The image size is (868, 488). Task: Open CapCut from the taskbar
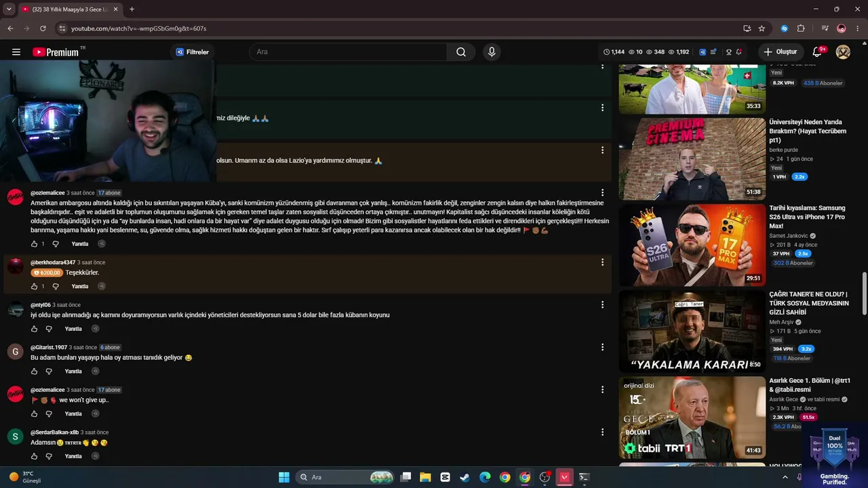445,477
